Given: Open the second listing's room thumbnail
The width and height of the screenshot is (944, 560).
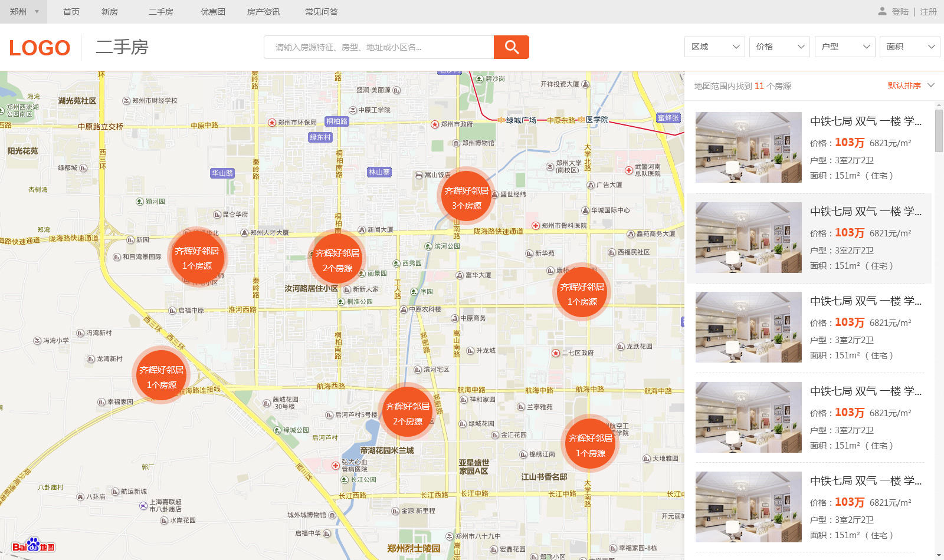Looking at the screenshot, I should pyautogui.click(x=749, y=238).
